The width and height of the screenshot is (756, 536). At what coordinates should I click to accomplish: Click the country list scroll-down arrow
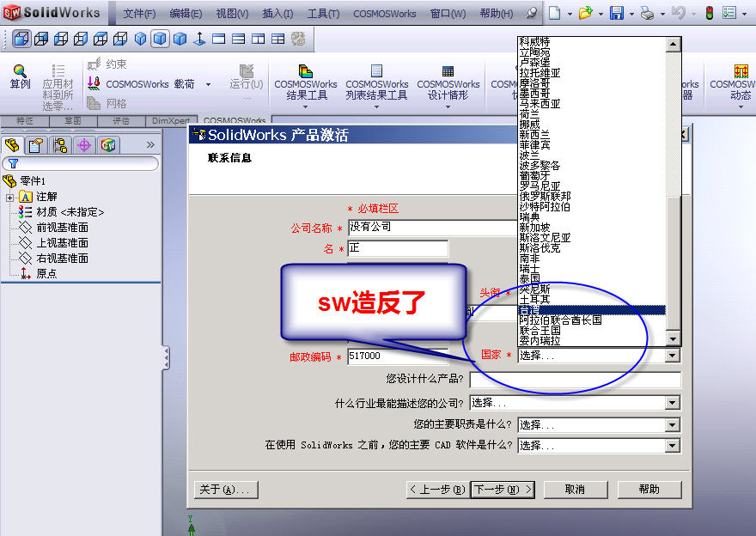pyautogui.click(x=673, y=338)
